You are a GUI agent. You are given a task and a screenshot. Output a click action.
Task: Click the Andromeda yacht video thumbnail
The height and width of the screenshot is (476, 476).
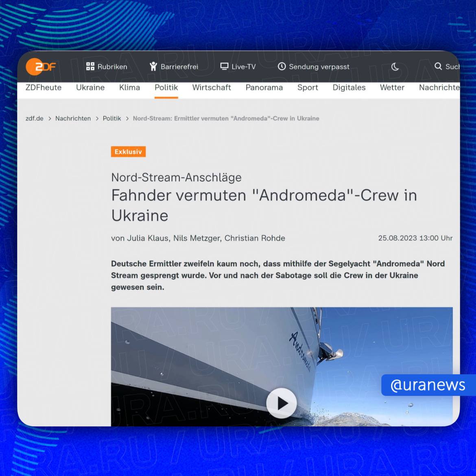pyautogui.click(x=282, y=367)
